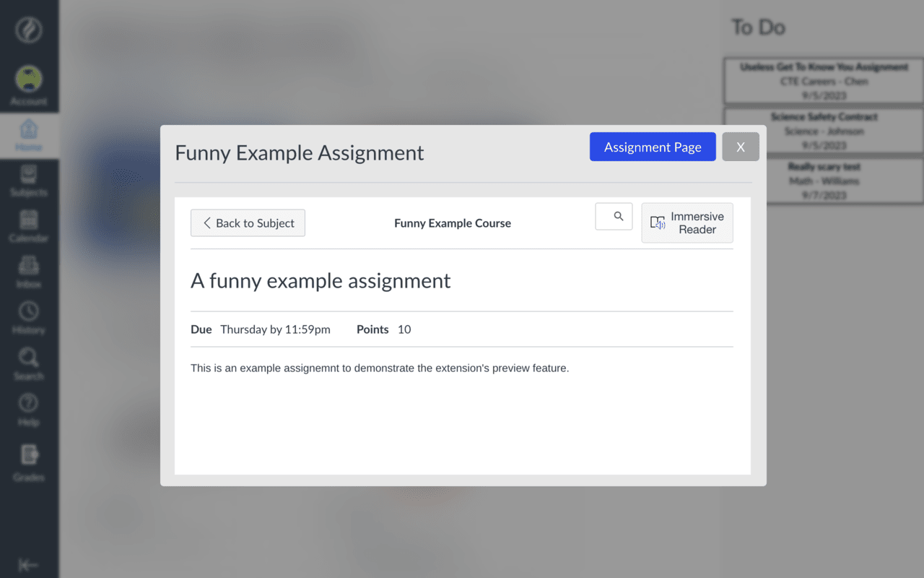Open the Help sidebar icon
Viewport: 924px width, 578px height.
pyautogui.click(x=29, y=410)
